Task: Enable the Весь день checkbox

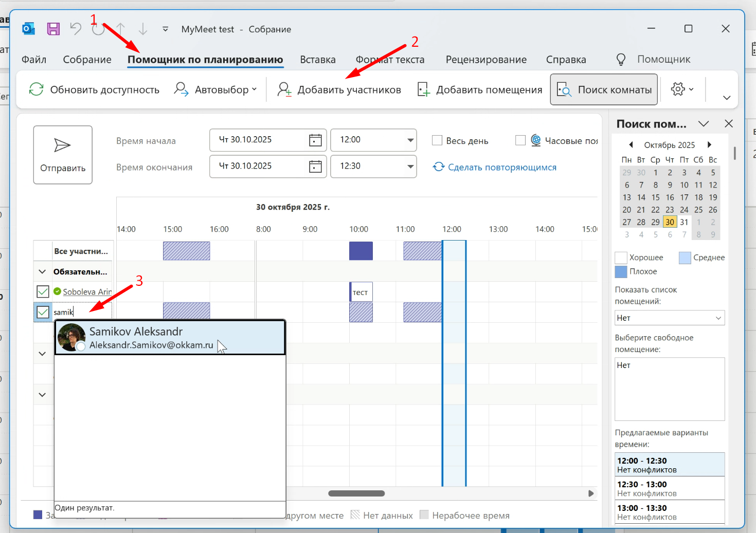Action: [437, 140]
